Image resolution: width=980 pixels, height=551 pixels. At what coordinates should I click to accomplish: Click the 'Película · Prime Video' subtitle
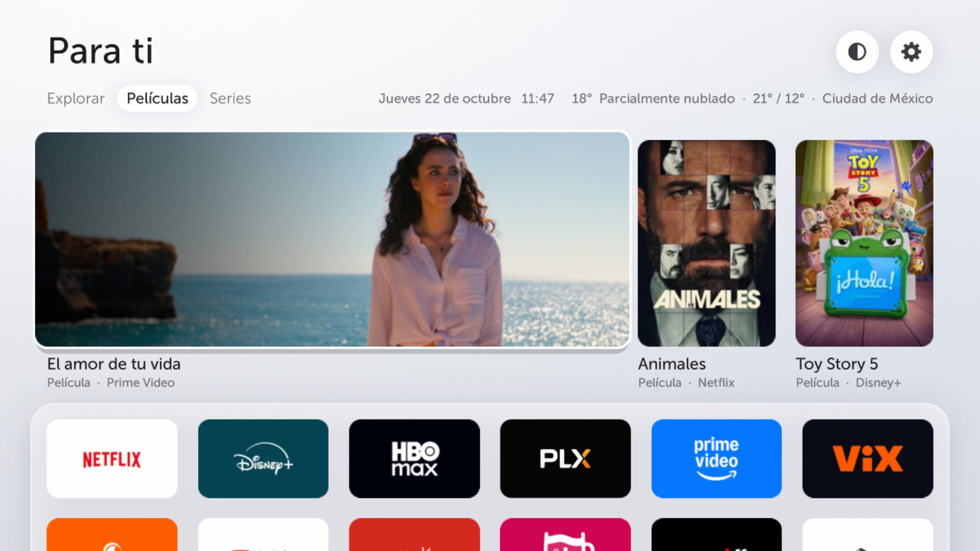(111, 383)
